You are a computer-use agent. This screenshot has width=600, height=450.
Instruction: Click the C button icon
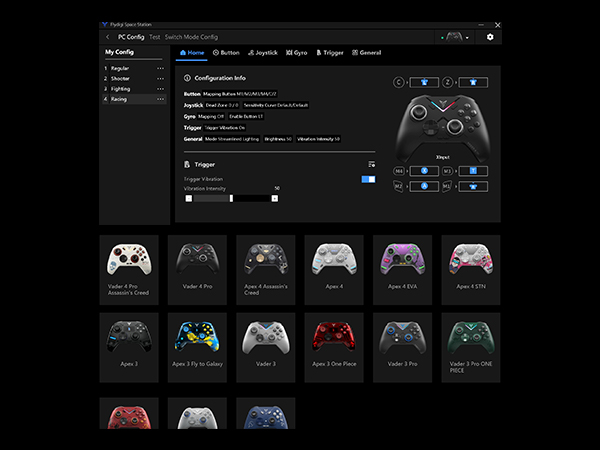click(399, 82)
